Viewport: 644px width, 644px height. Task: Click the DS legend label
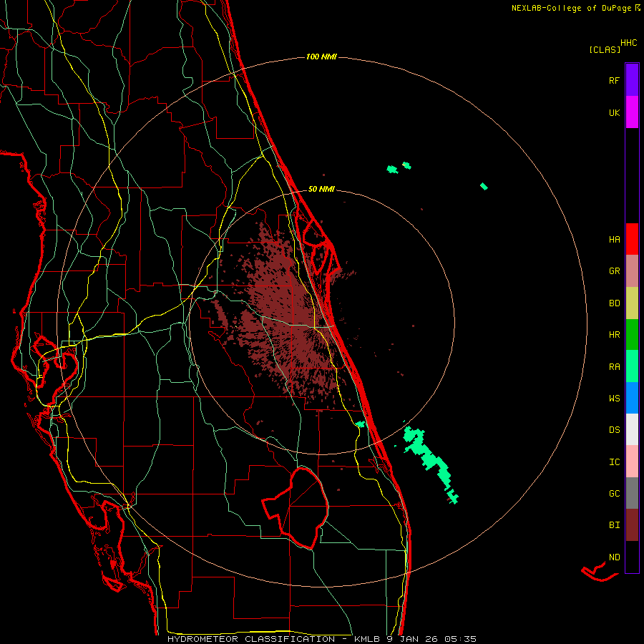[614, 430]
